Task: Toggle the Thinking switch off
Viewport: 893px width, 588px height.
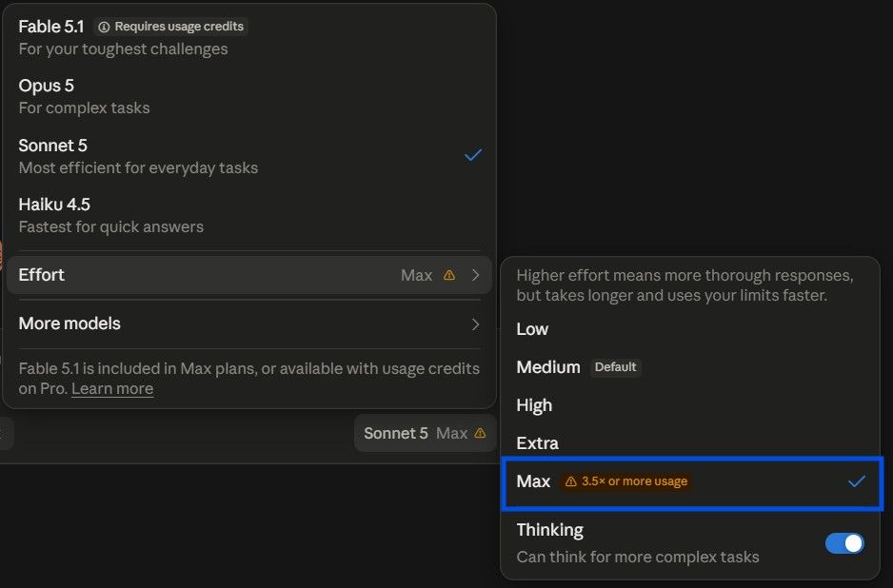Action: [x=844, y=543]
